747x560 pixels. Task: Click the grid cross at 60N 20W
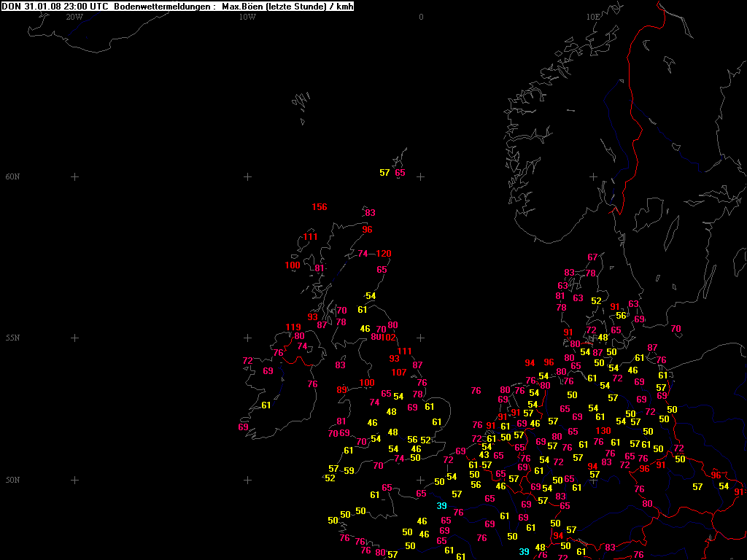(74, 177)
